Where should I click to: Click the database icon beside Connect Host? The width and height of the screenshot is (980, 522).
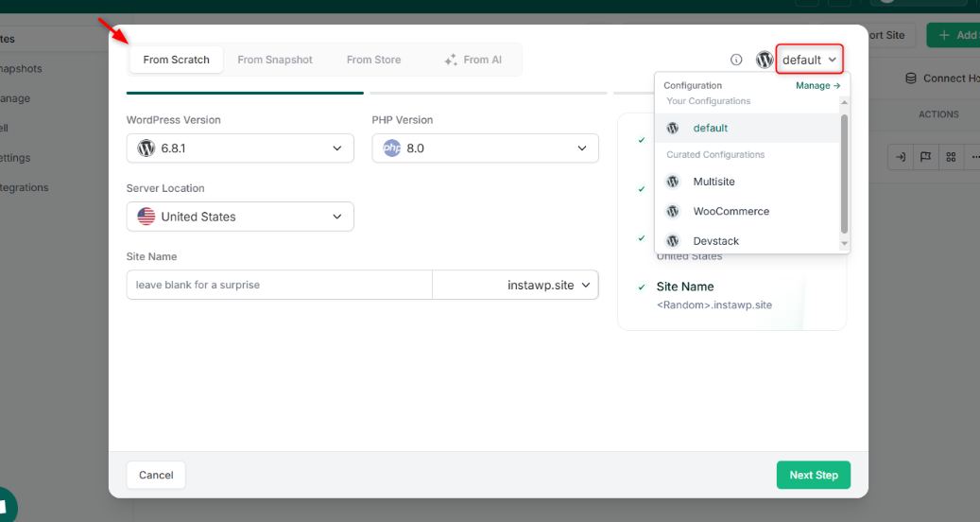tap(911, 78)
